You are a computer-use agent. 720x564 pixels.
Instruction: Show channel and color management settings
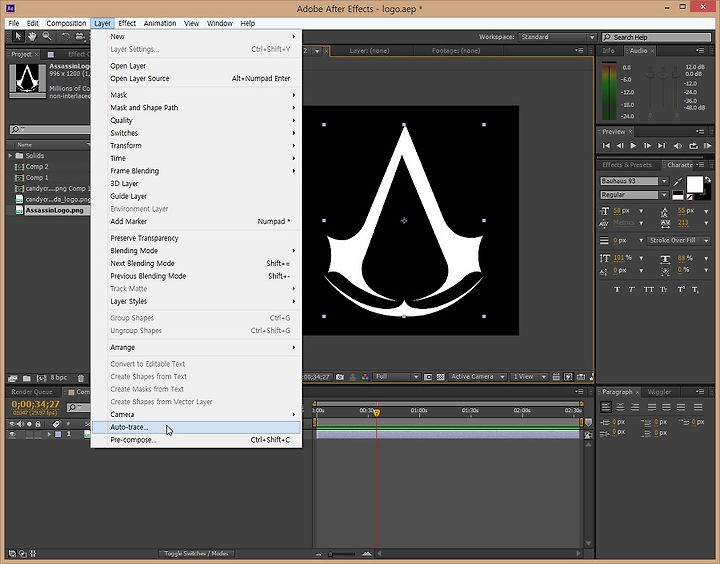[365, 377]
